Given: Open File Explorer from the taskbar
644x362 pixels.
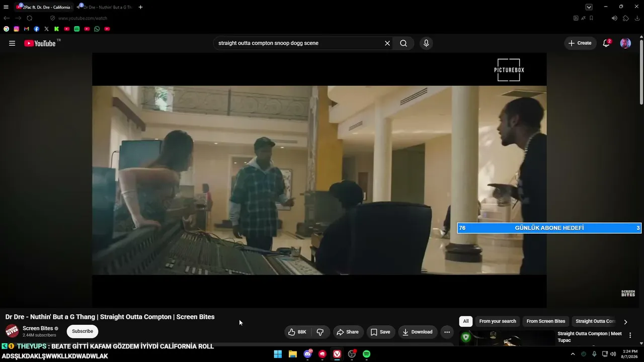Looking at the screenshot, I should pos(293,354).
